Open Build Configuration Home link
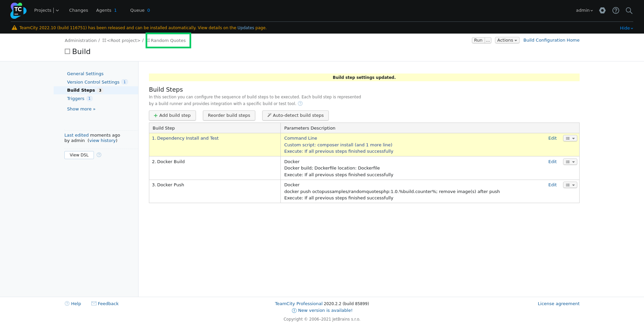Image resolution: width=644 pixels, height=334 pixels. [551, 40]
